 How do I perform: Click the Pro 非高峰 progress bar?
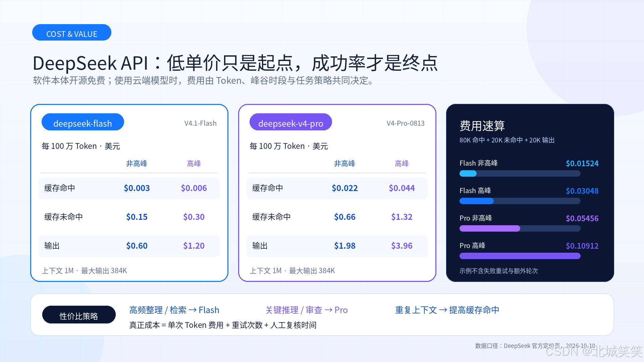pyautogui.click(x=520, y=229)
